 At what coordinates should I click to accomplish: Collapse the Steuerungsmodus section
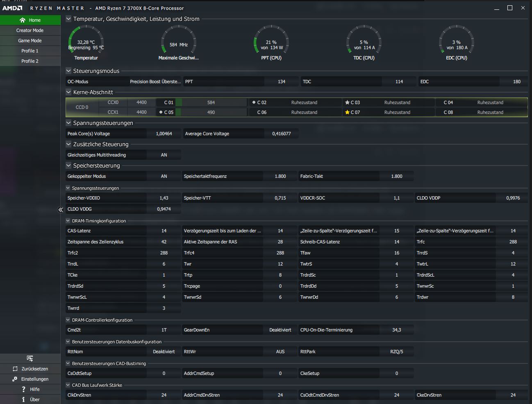click(x=68, y=71)
